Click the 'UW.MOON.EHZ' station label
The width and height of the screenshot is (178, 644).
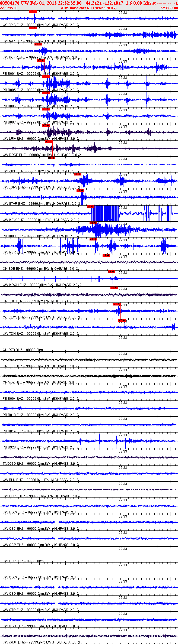(x=15, y=285)
